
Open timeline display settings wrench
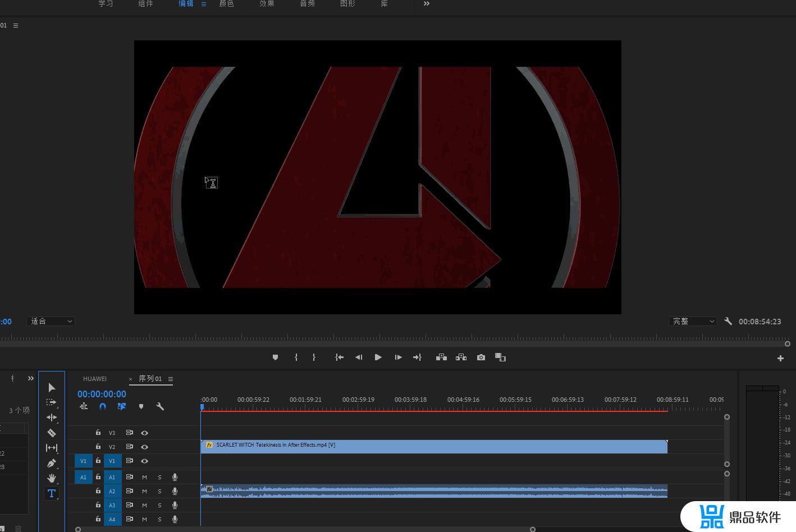click(160, 406)
